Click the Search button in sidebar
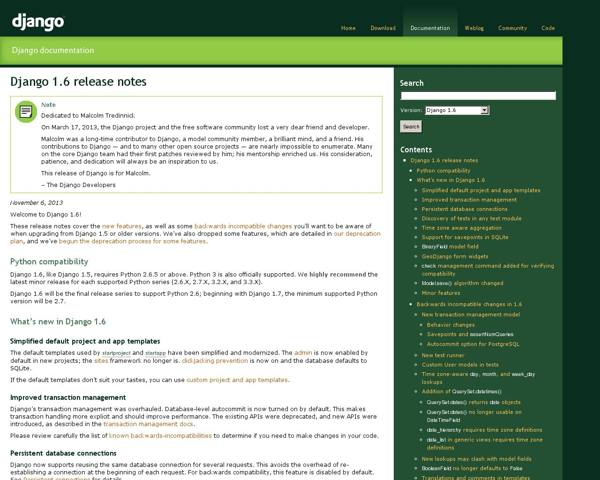Screen dimensions: 600x480 [410, 127]
